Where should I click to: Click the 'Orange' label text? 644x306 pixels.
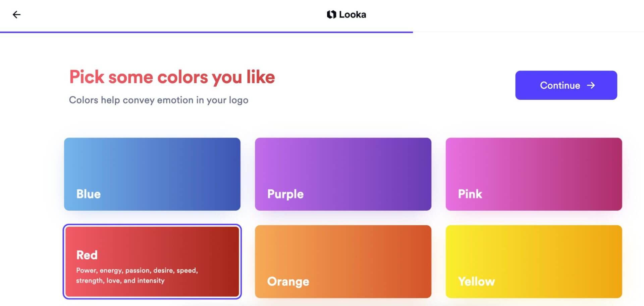288,281
